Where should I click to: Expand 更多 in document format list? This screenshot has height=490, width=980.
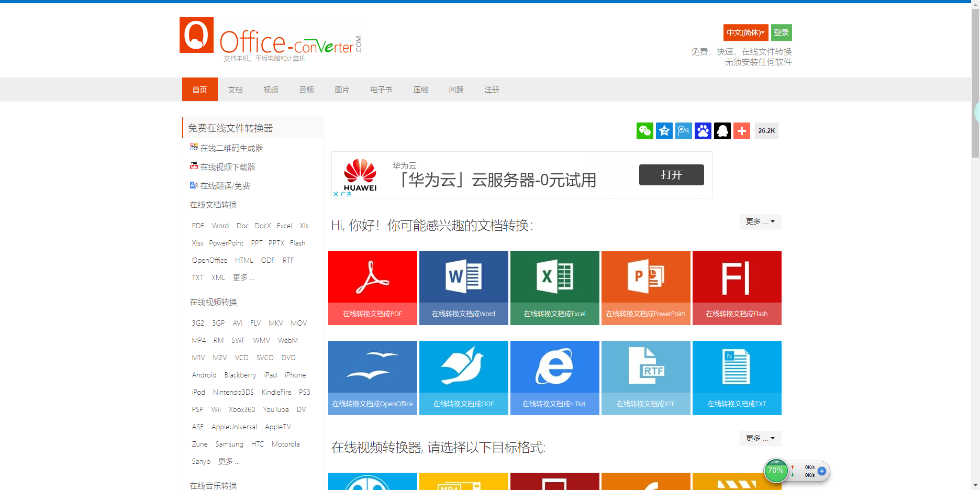[x=243, y=277]
